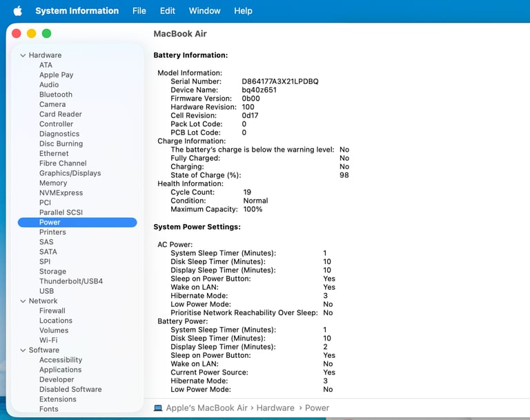Open the Apple menu icon
The image size is (530, 420).
pyautogui.click(x=18, y=11)
